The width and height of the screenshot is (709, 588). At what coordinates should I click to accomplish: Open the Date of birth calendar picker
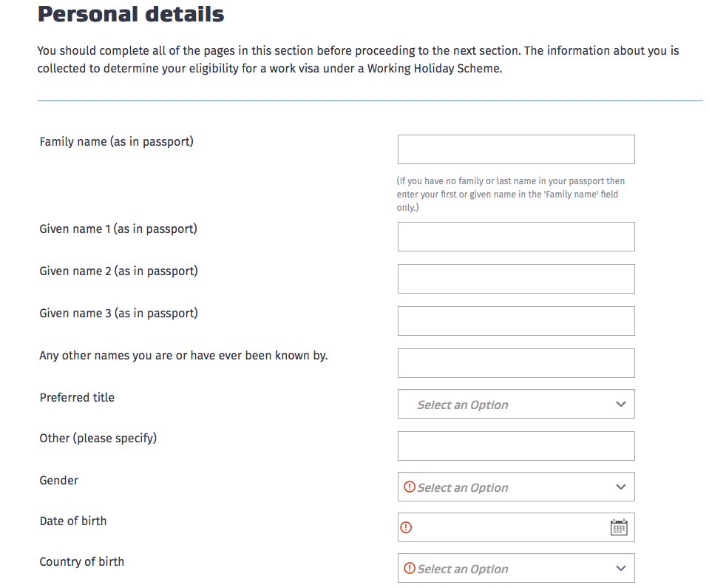(619, 527)
